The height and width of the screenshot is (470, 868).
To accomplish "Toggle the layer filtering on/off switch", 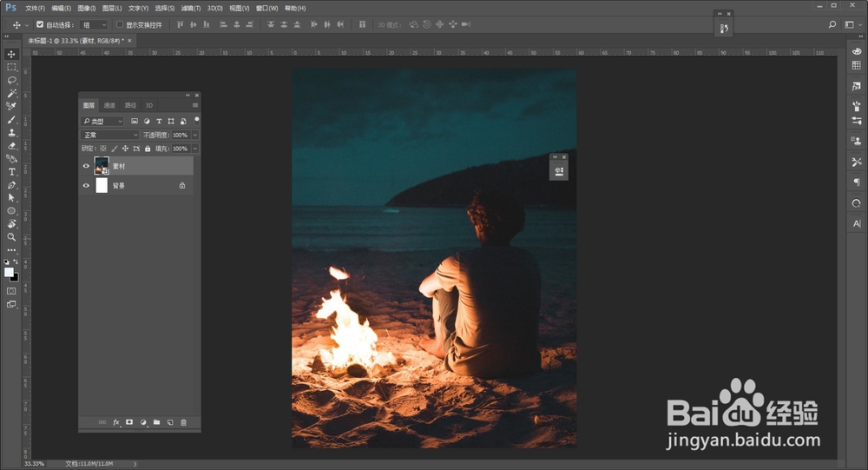I will (196, 120).
